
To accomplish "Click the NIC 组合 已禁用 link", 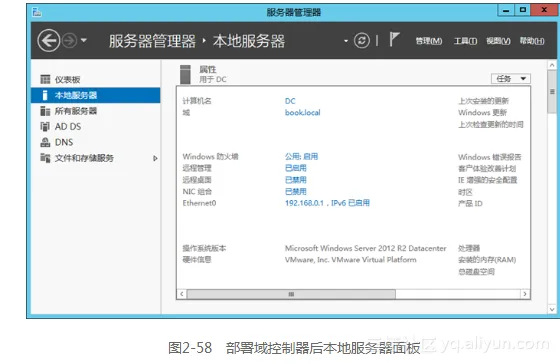I will [x=296, y=191].
